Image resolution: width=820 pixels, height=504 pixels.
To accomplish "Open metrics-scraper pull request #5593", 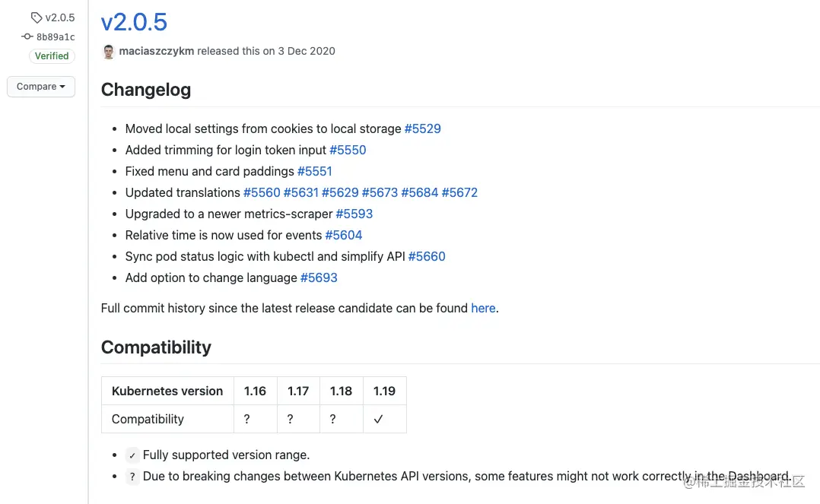I will [x=354, y=214].
